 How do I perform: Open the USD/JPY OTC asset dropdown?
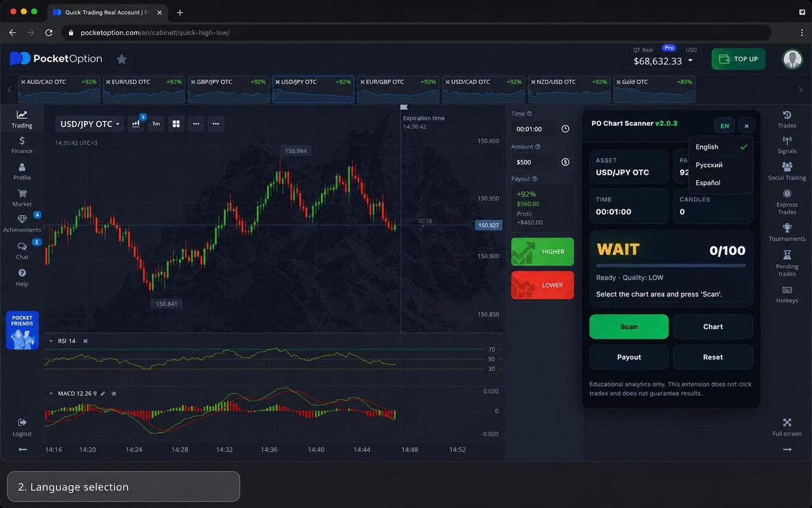tap(90, 124)
